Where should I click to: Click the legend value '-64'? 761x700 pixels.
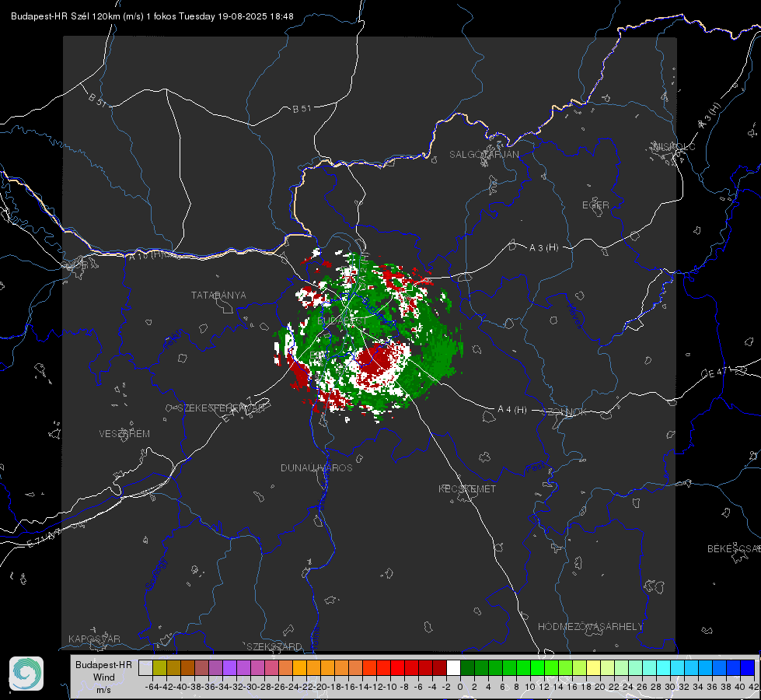coord(152,687)
